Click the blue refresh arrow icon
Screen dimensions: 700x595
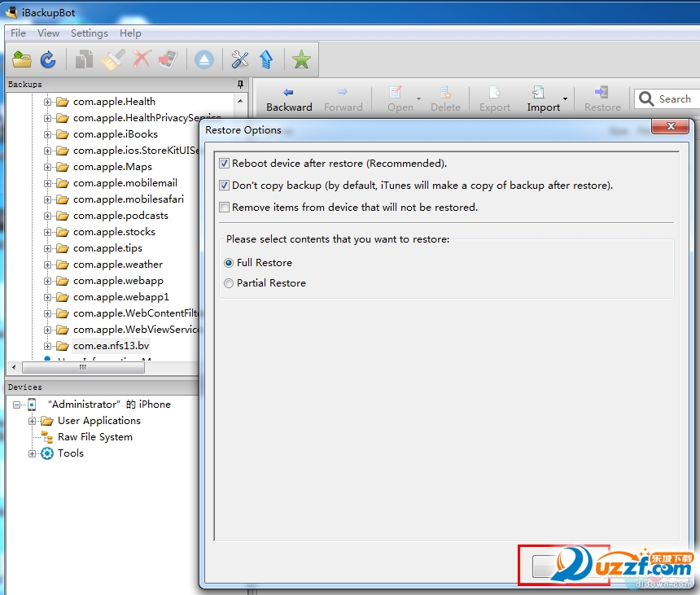pyautogui.click(x=48, y=59)
